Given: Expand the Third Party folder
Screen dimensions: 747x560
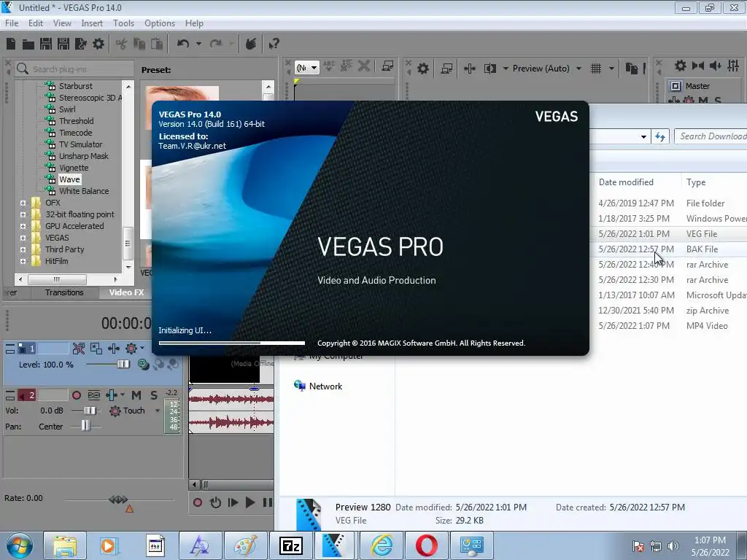Looking at the screenshot, I should (x=23, y=249).
